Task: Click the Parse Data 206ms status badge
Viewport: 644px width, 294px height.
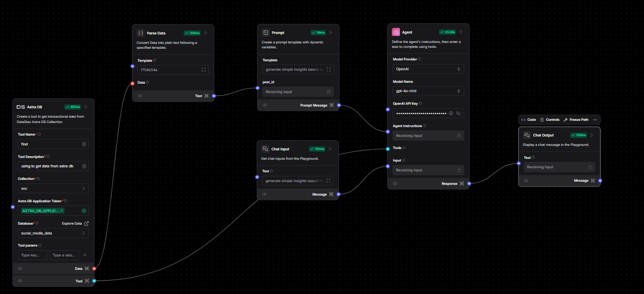Action: 192,33
